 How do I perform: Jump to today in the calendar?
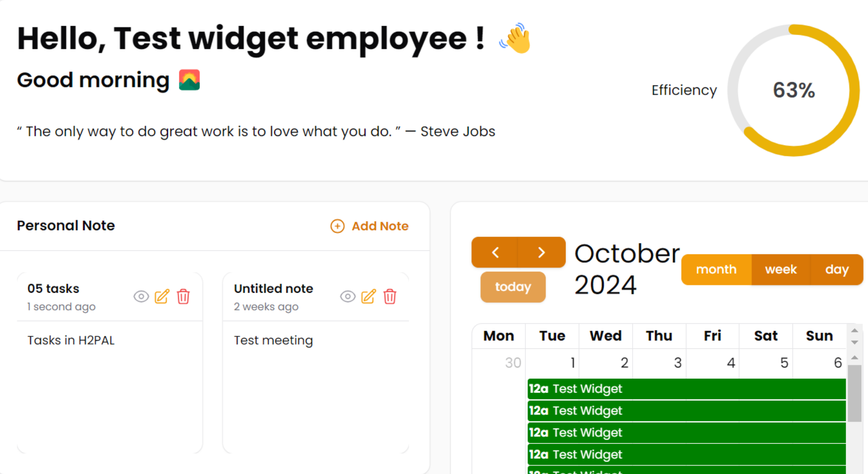pyautogui.click(x=513, y=287)
